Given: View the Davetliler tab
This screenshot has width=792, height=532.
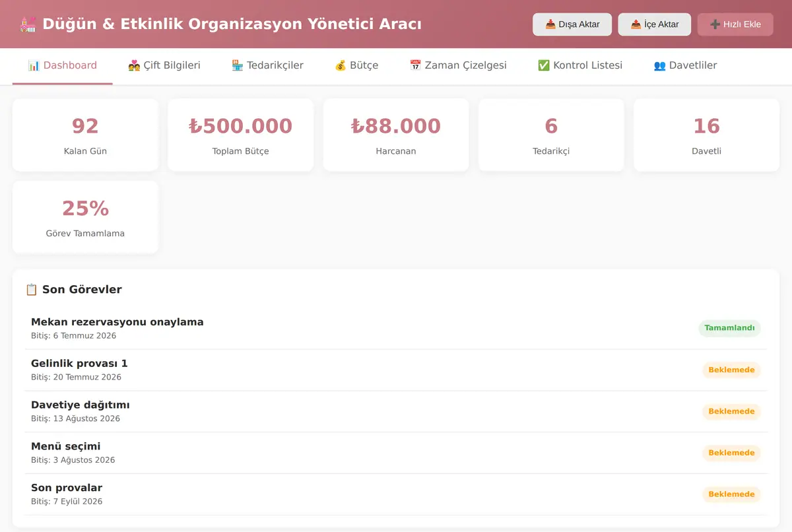Looking at the screenshot, I should click(685, 65).
